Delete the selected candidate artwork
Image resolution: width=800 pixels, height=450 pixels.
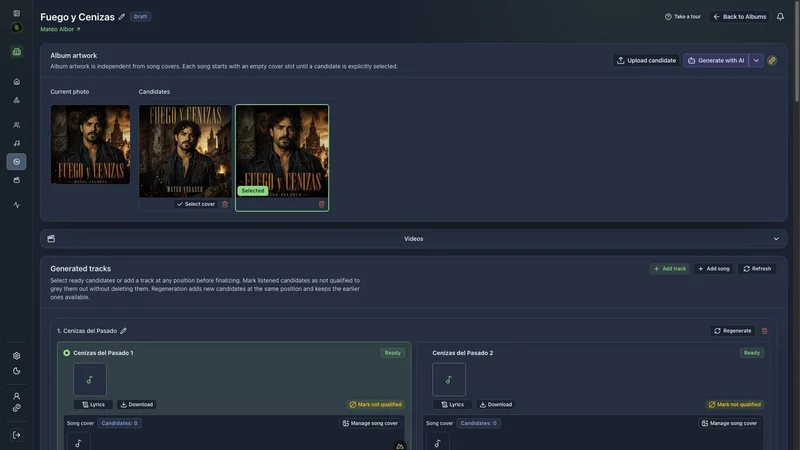[x=321, y=205]
